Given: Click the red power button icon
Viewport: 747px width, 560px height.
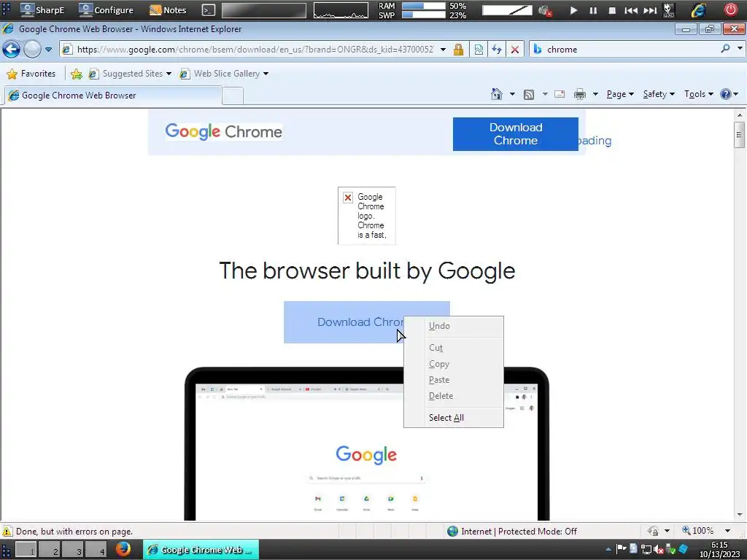Looking at the screenshot, I should [731, 10].
